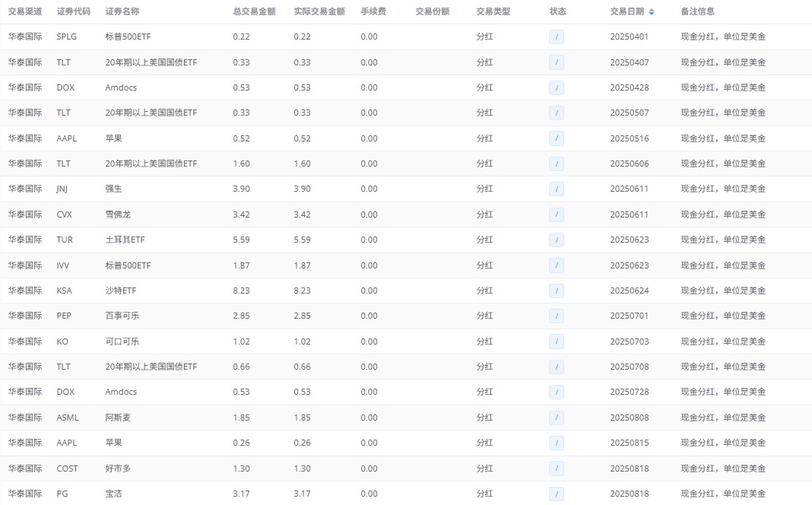The image size is (812, 505).
Task: Click the 交易份额 column header
Action: 433,11
